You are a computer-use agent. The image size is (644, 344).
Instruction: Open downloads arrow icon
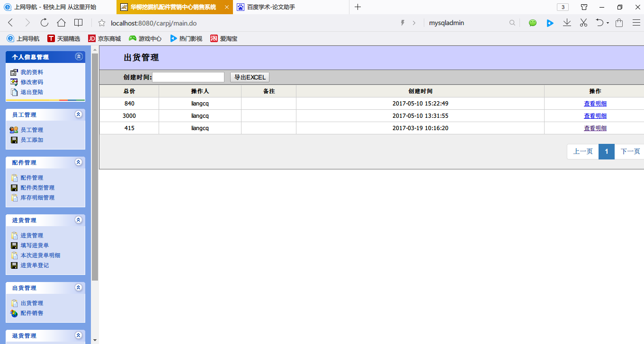coord(567,23)
